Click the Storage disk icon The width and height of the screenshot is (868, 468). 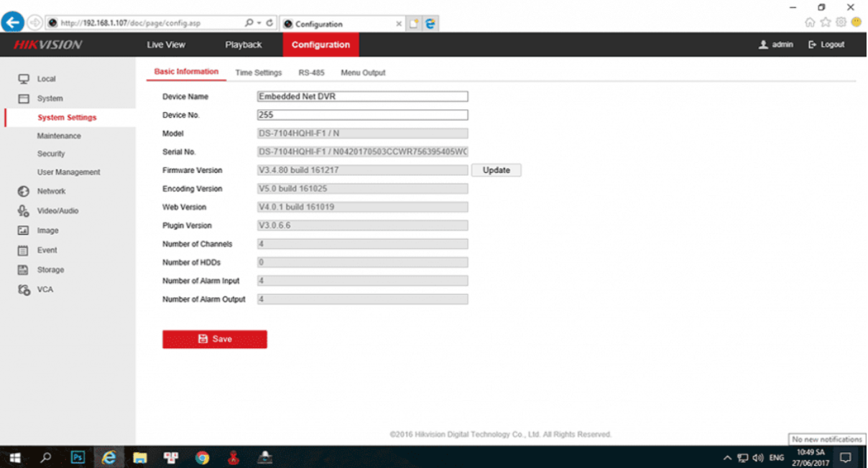(24, 270)
